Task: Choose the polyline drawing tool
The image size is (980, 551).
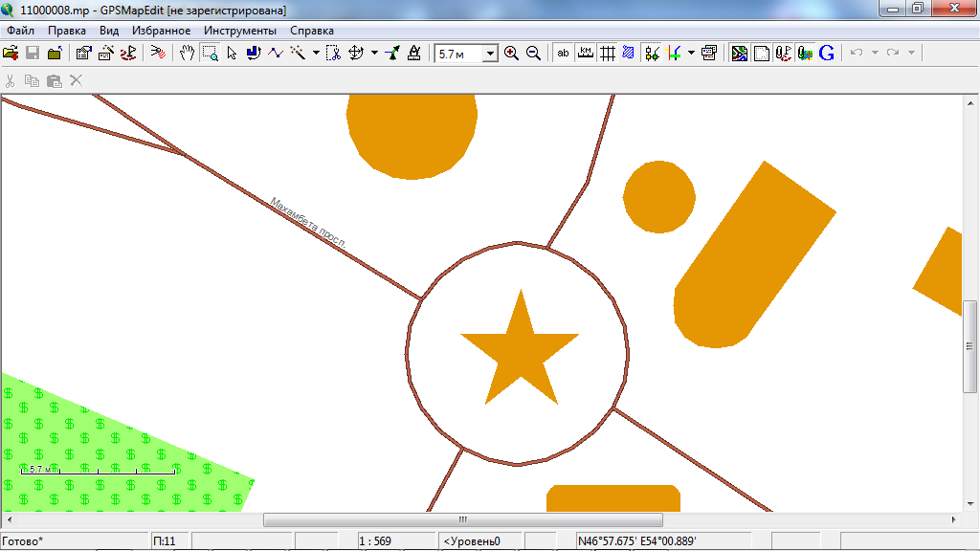Action: click(276, 54)
